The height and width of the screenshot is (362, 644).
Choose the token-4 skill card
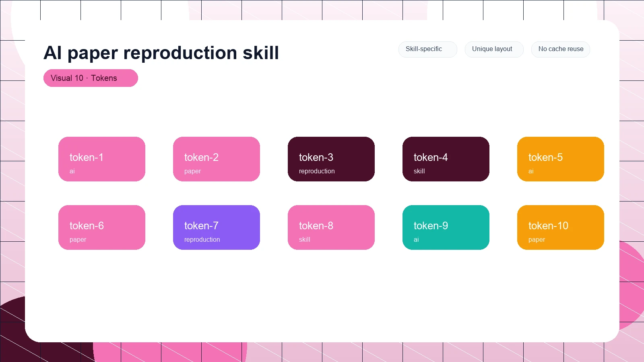tap(446, 159)
